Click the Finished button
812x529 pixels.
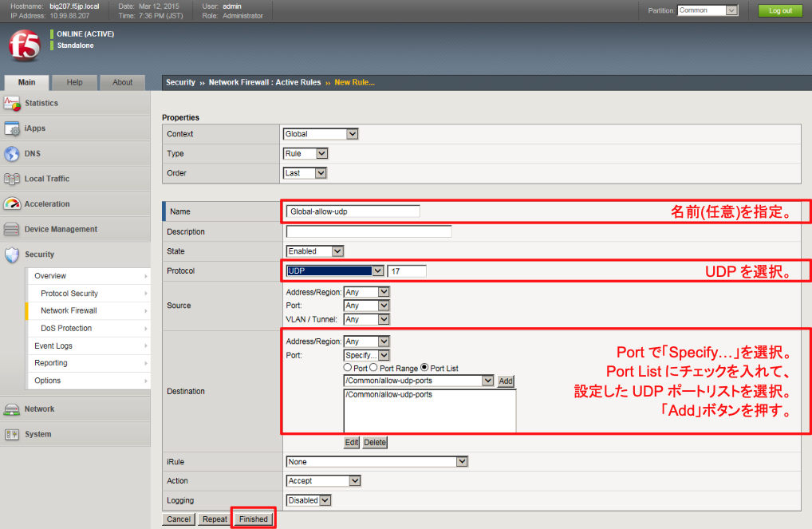[x=254, y=519]
